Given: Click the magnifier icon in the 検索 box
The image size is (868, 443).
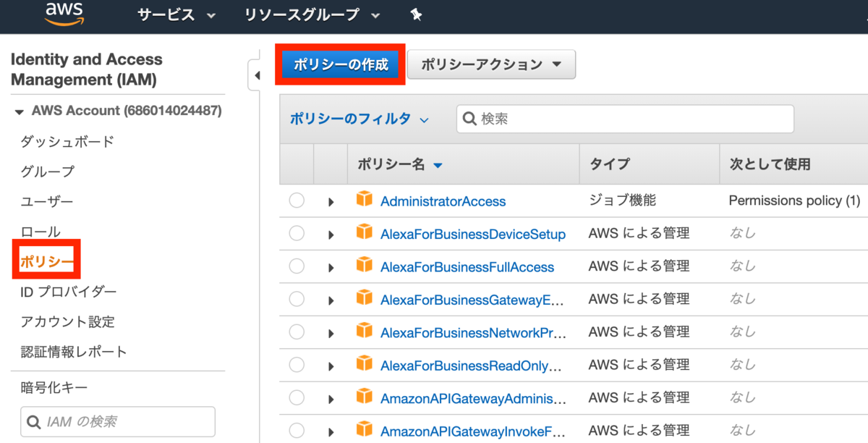Looking at the screenshot, I should (x=469, y=119).
